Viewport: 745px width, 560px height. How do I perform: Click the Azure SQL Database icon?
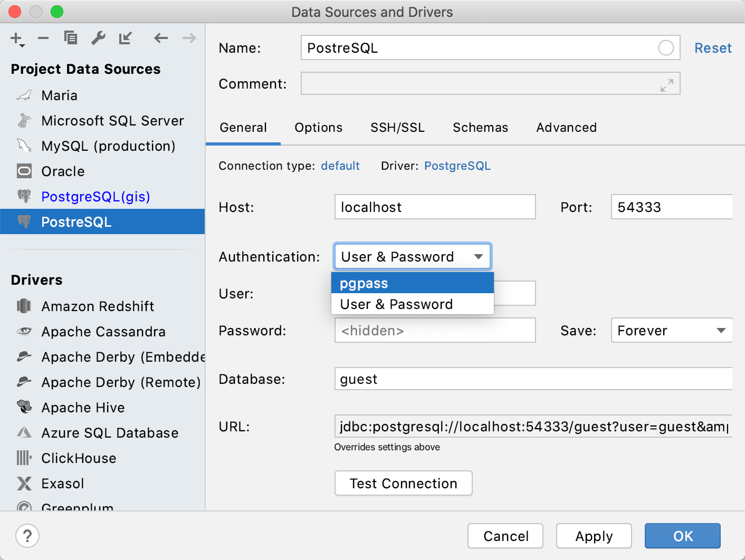pos(24,432)
